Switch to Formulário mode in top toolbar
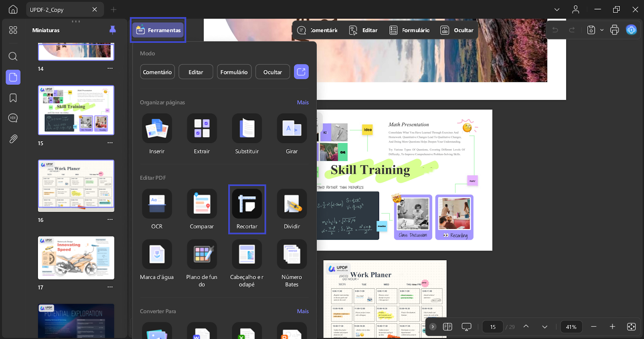The height and width of the screenshot is (339, 644). 410,30
